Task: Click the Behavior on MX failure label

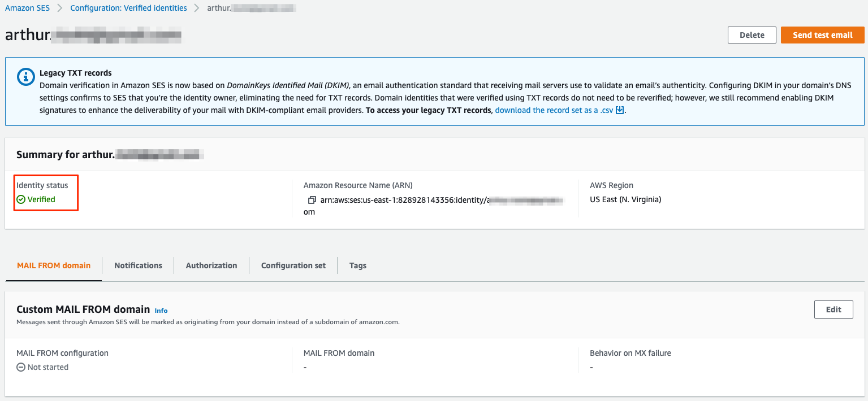Action: click(631, 353)
